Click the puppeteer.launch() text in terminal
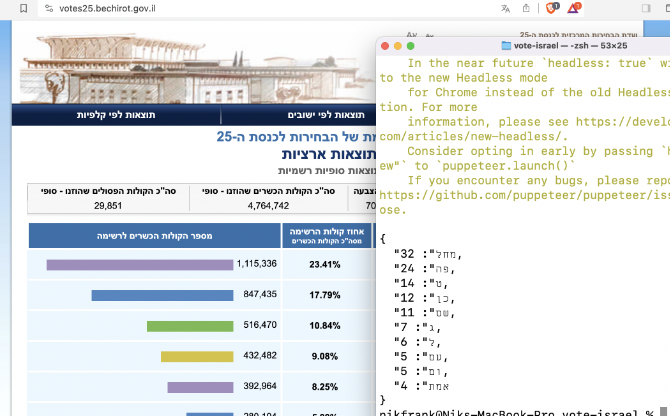 click(509, 166)
